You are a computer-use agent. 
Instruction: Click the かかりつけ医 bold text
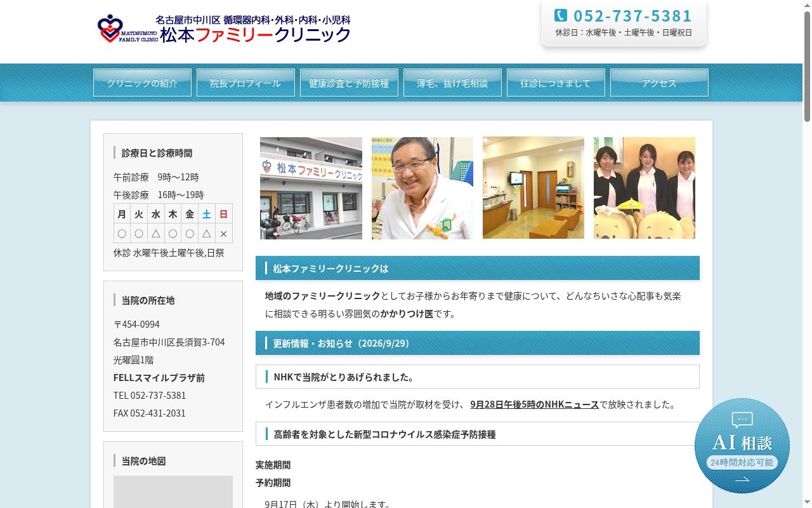tap(407, 314)
